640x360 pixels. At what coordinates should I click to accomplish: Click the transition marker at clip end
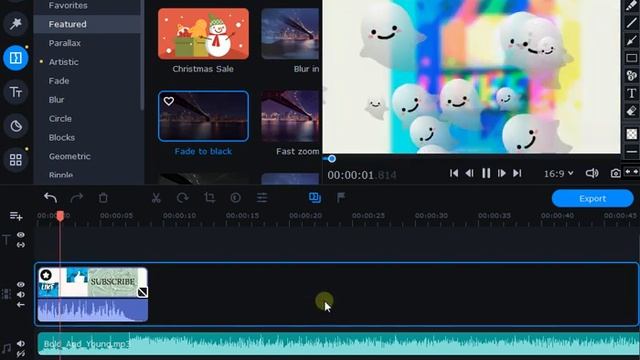[x=142, y=291]
